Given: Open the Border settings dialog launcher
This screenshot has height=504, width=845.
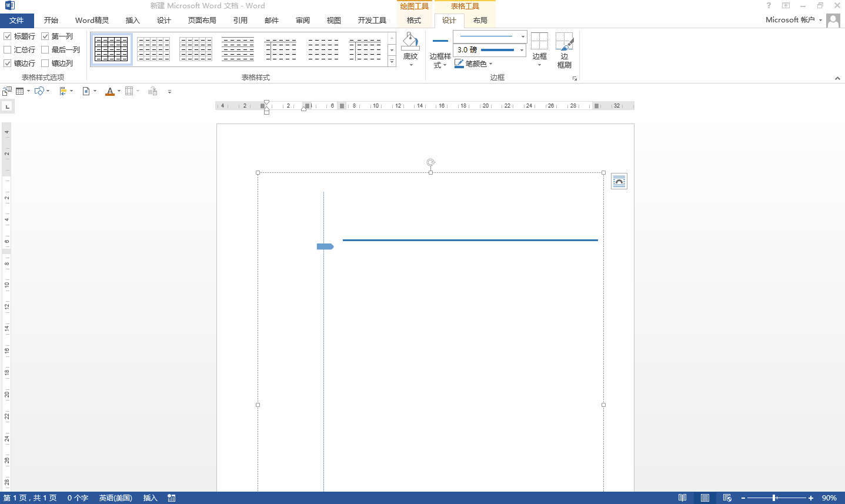Looking at the screenshot, I should [575, 78].
